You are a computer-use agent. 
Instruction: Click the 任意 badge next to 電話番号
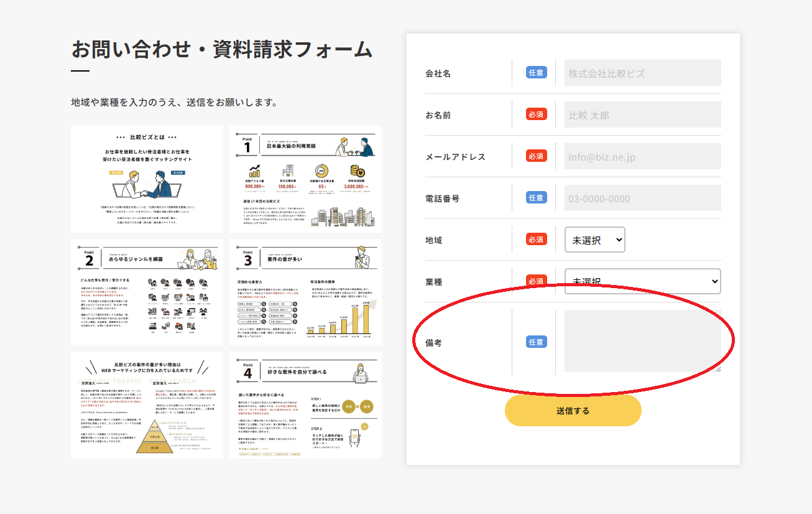point(536,197)
